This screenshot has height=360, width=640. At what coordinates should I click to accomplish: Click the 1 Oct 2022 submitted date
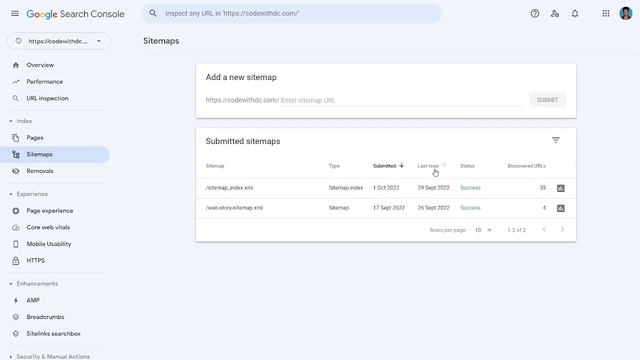pyautogui.click(x=386, y=188)
